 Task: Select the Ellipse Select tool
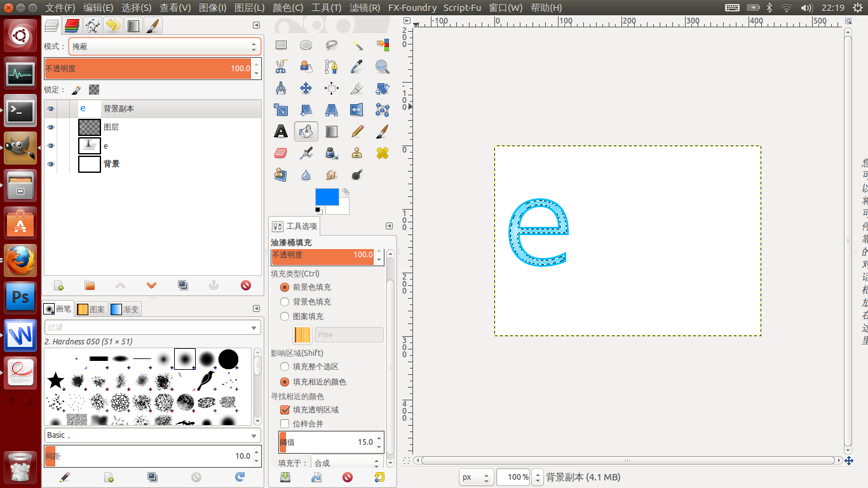click(x=306, y=45)
